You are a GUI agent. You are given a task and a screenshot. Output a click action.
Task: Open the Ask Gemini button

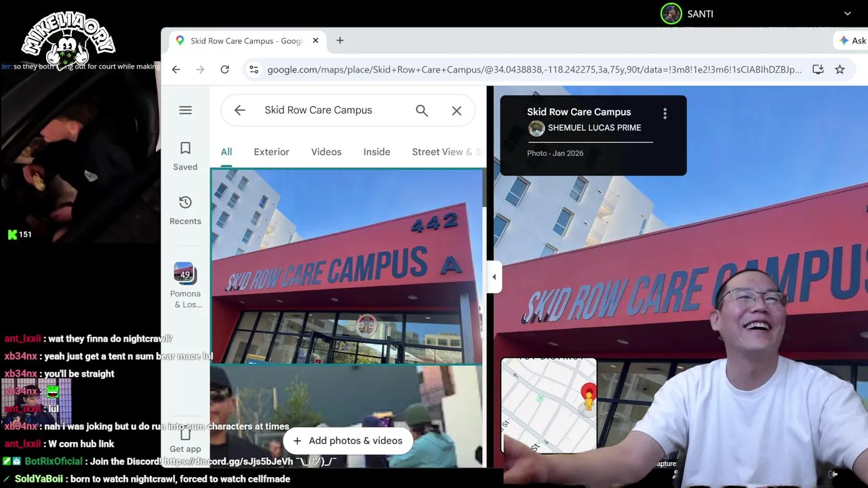click(x=852, y=41)
